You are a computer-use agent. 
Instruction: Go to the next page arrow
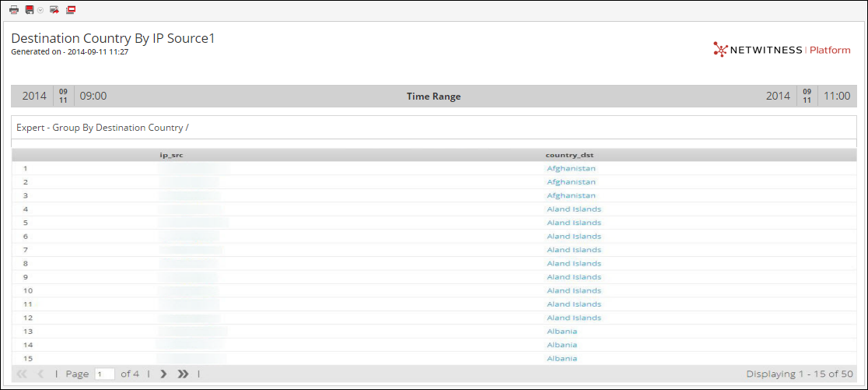click(163, 374)
